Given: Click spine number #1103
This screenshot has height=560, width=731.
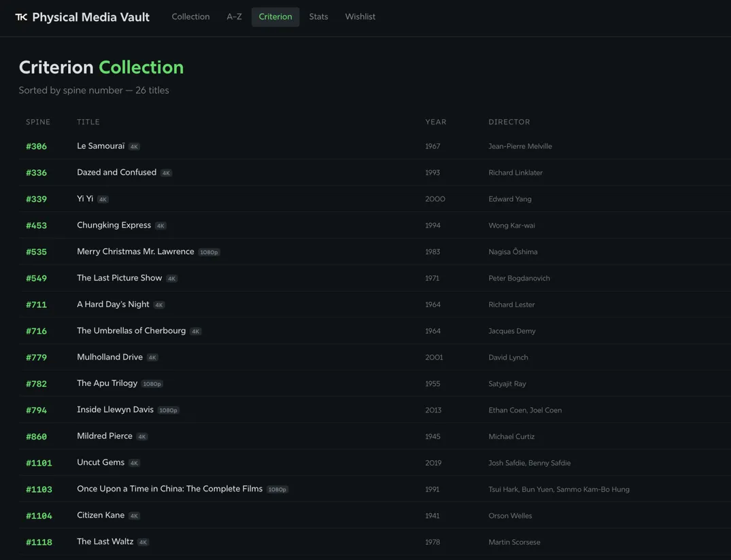Looking at the screenshot, I should tap(39, 489).
